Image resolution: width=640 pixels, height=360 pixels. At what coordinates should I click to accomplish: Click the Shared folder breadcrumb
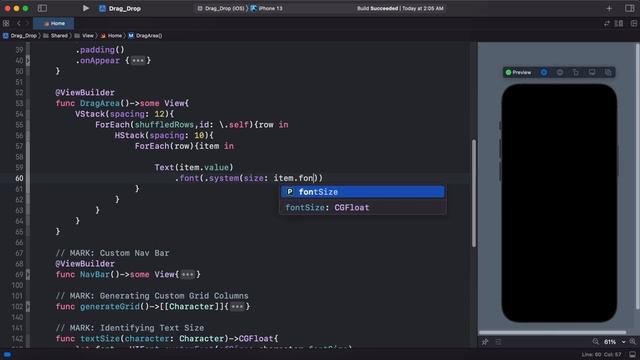(56, 36)
